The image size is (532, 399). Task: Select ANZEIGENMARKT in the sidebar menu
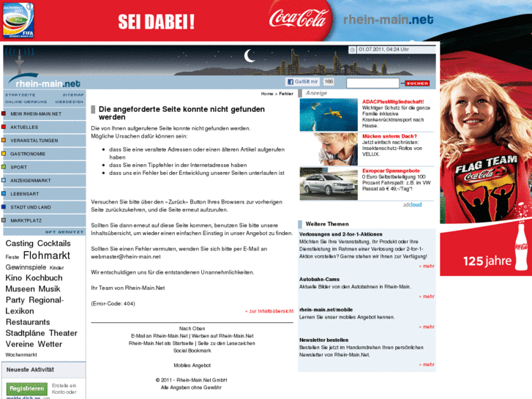coord(45,180)
